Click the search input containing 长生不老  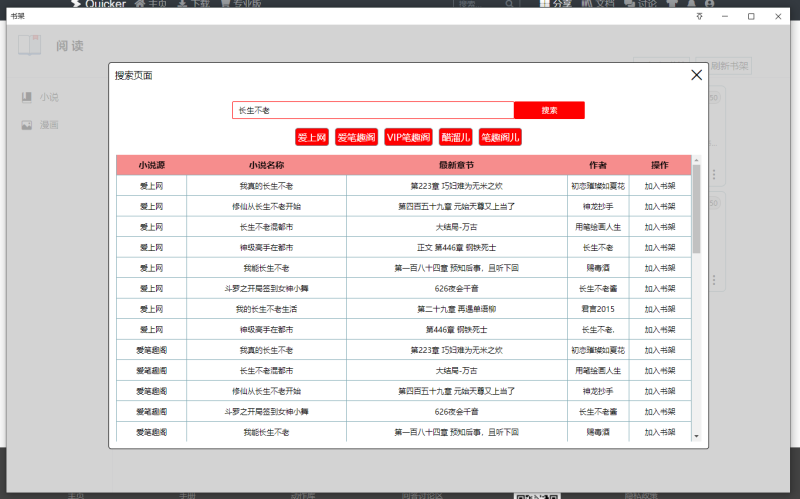click(x=373, y=110)
